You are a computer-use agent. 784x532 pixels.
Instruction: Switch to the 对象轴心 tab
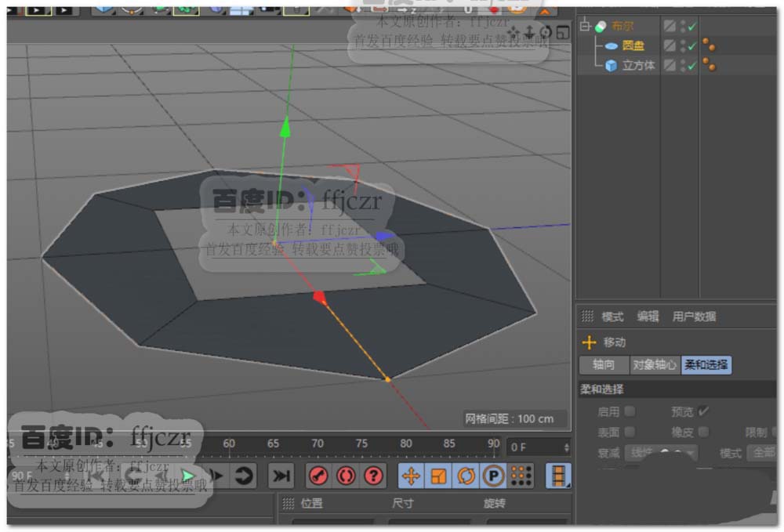tap(655, 364)
